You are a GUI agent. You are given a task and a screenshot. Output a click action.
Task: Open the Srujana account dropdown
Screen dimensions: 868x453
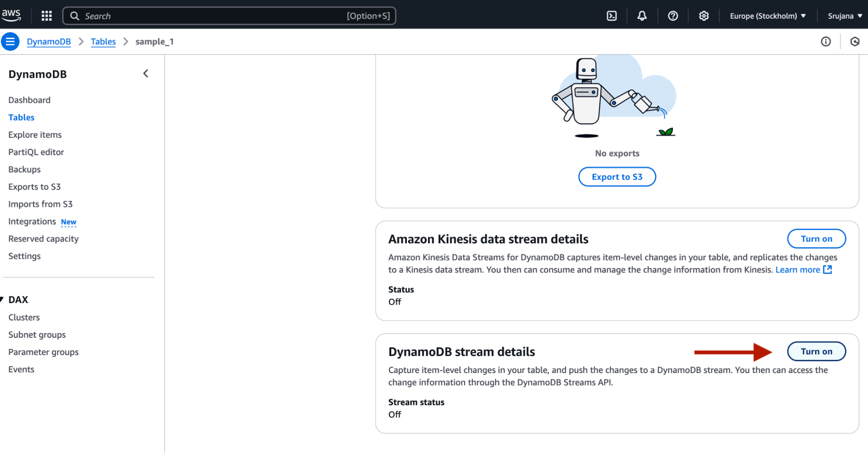point(845,16)
